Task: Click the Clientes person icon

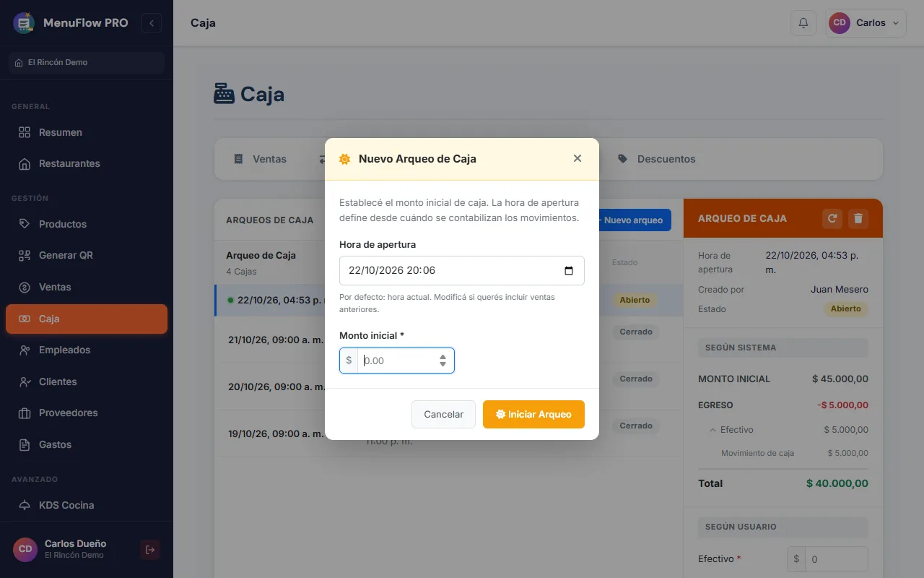Action: 25,381
